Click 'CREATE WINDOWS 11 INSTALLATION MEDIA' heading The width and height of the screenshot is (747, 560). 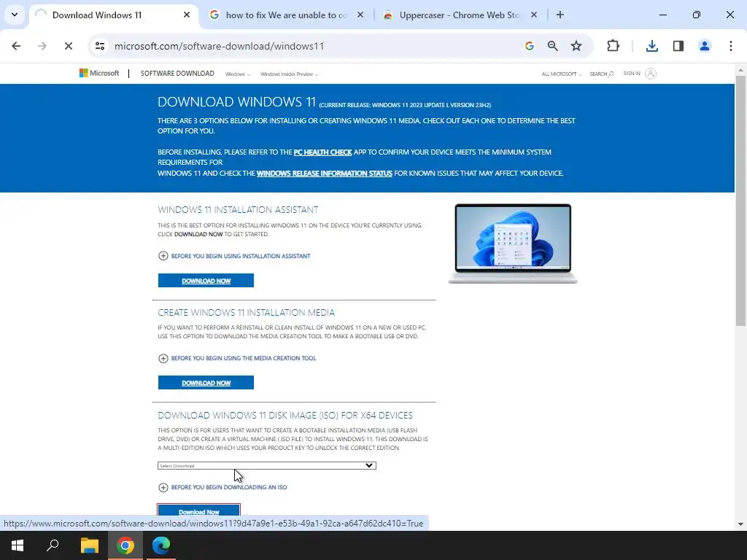[x=247, y=313]
